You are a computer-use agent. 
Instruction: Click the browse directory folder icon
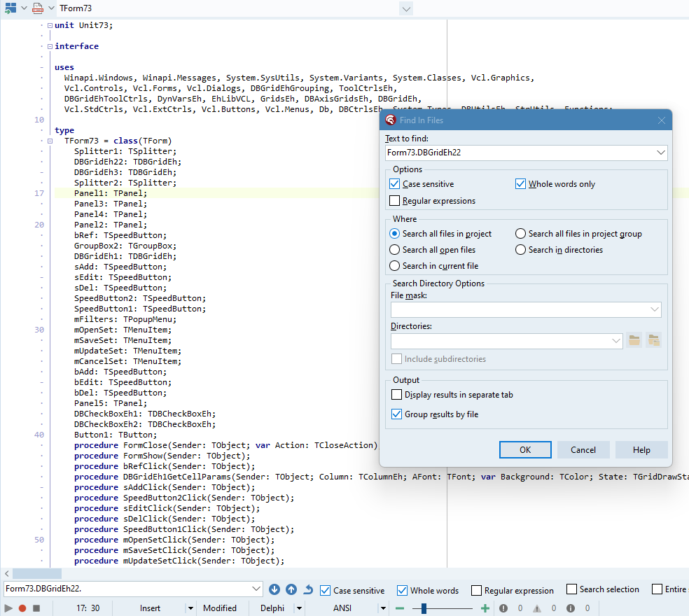tap(634, 341)
